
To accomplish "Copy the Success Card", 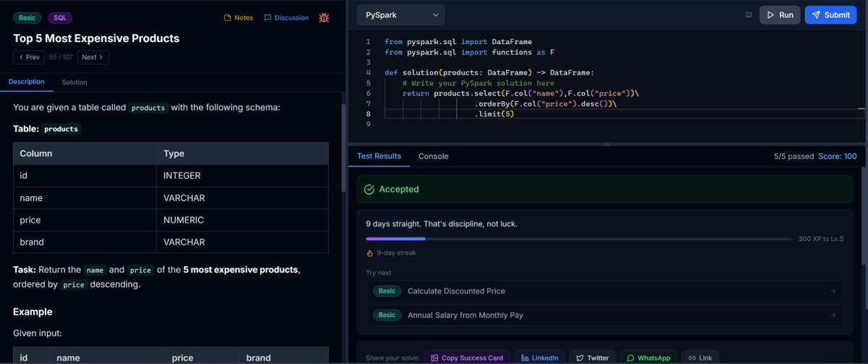I will click(467, 358).
